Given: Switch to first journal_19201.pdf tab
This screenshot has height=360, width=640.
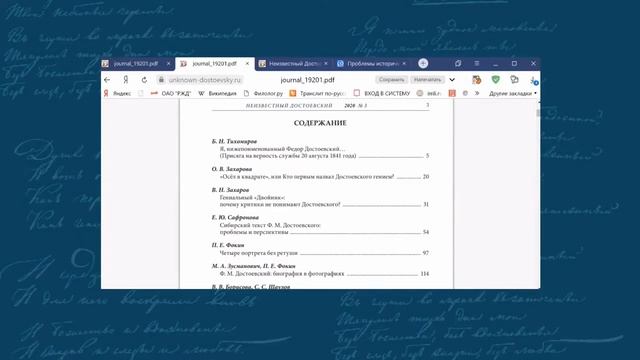Looking at the screenshot, I should coord(136,64).
